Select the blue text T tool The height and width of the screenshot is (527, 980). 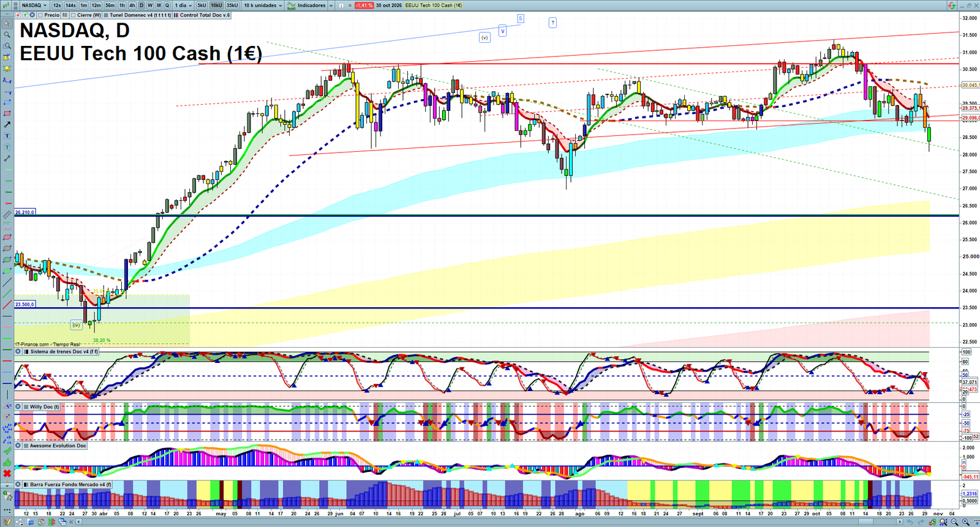(7, 136)
